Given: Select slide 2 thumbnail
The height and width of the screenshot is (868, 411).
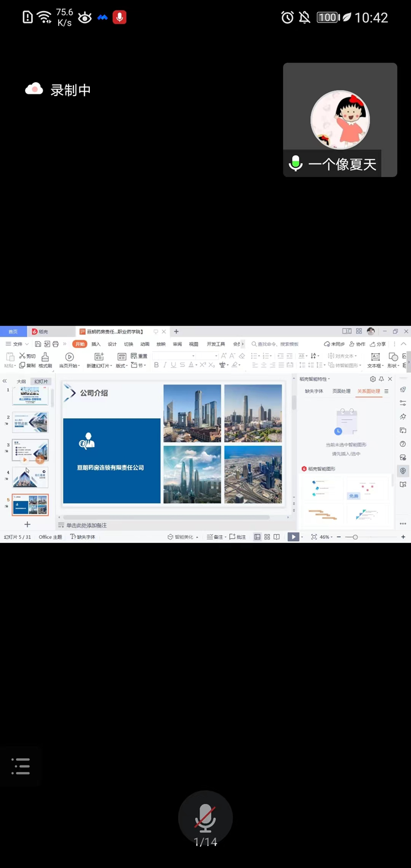Looking at the screenshot, I should (x=30, y=422).
